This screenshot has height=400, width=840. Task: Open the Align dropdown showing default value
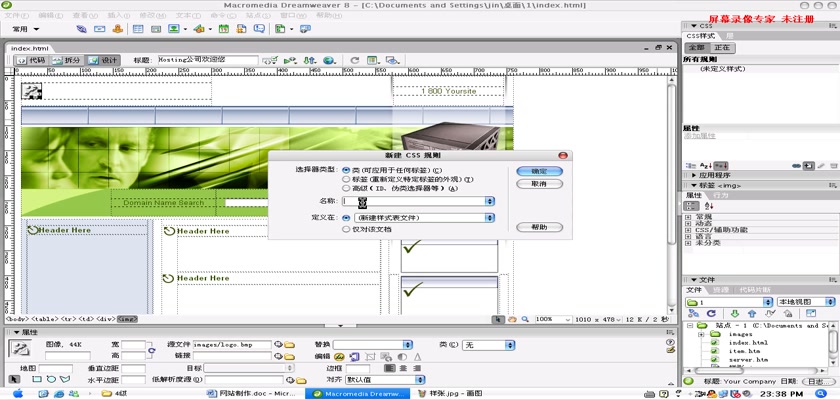[419, 380]
